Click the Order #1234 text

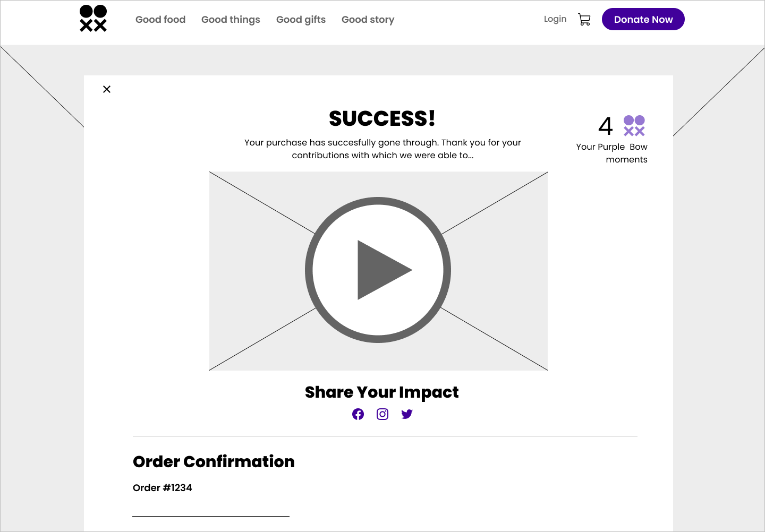163,488
